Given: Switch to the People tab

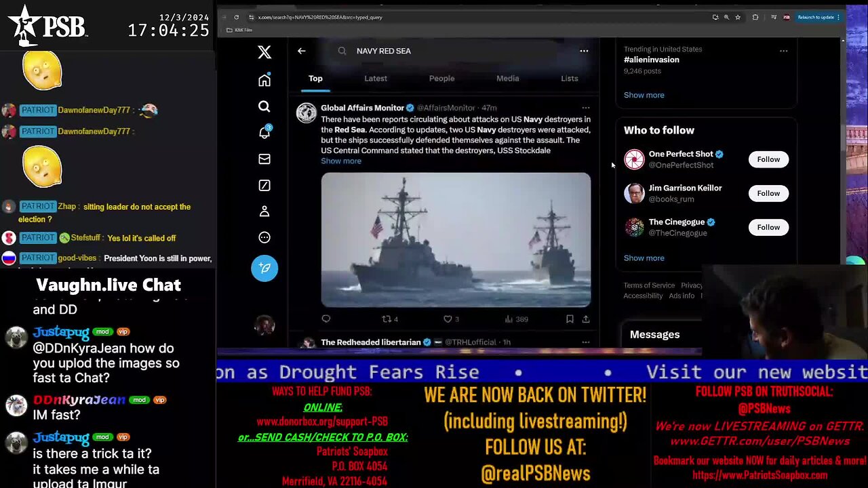Looking at the screenshot, I should (x=441, y=79).
